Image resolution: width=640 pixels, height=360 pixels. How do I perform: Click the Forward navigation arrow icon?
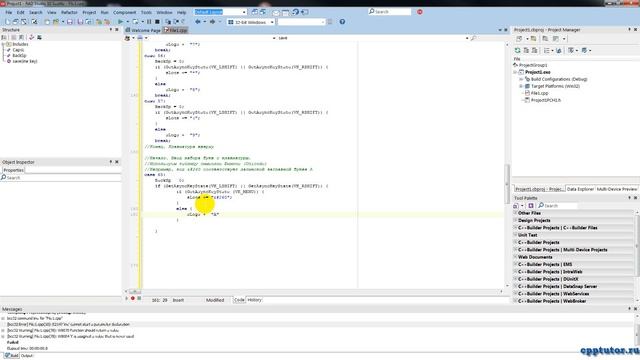[212, 22]
